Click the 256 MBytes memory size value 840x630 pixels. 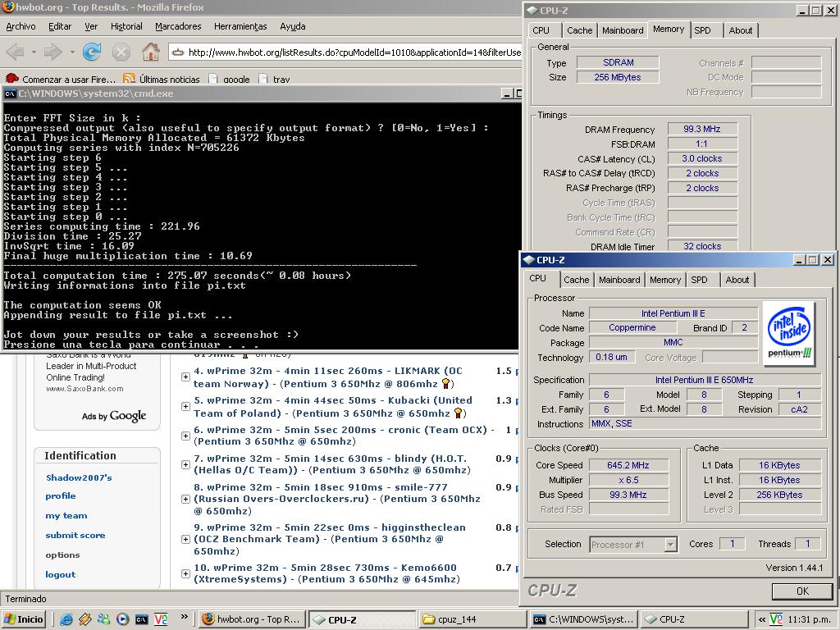[x=617, y=77]
